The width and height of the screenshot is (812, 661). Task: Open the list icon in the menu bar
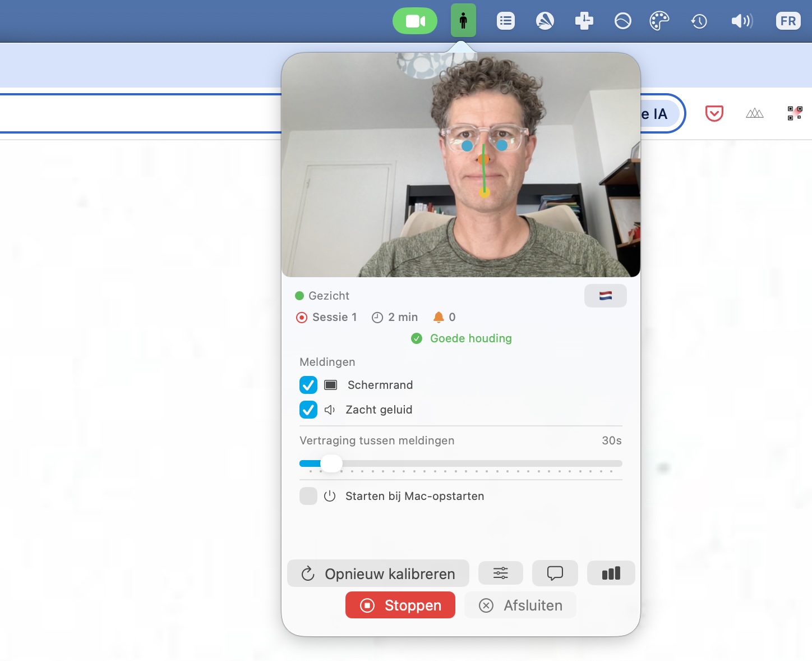[506, 21]
